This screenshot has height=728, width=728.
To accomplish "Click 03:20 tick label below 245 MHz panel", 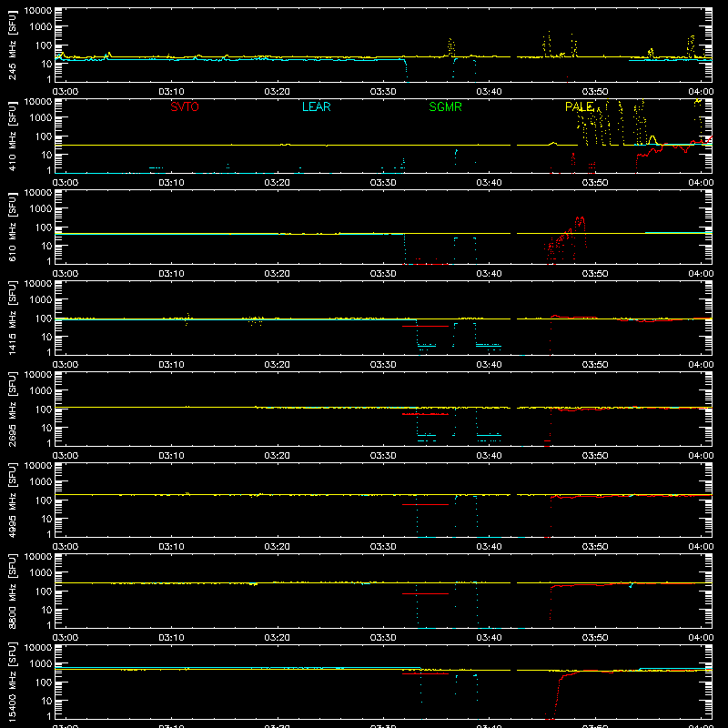I will click(278, 92).
